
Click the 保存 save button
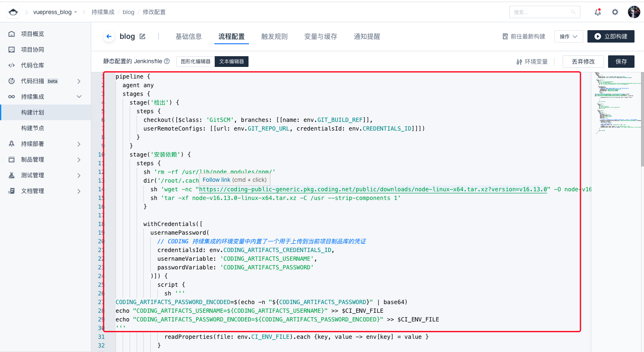pos(621,62)
